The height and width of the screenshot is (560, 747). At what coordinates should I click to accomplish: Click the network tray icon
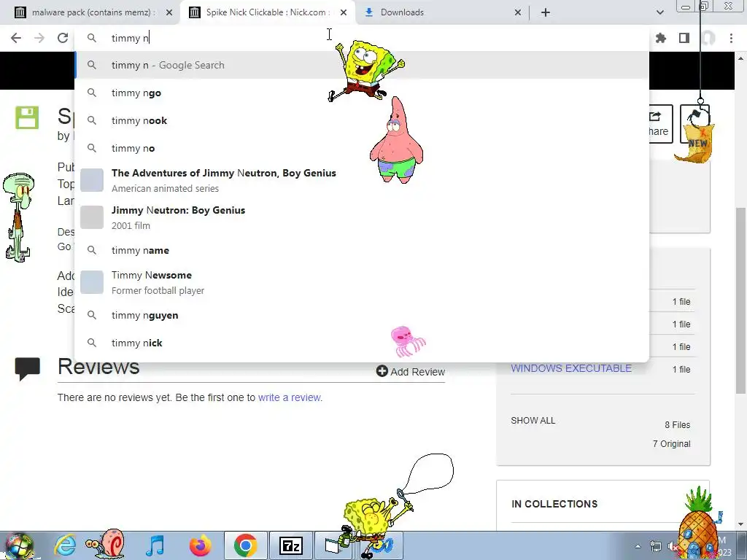656,546
